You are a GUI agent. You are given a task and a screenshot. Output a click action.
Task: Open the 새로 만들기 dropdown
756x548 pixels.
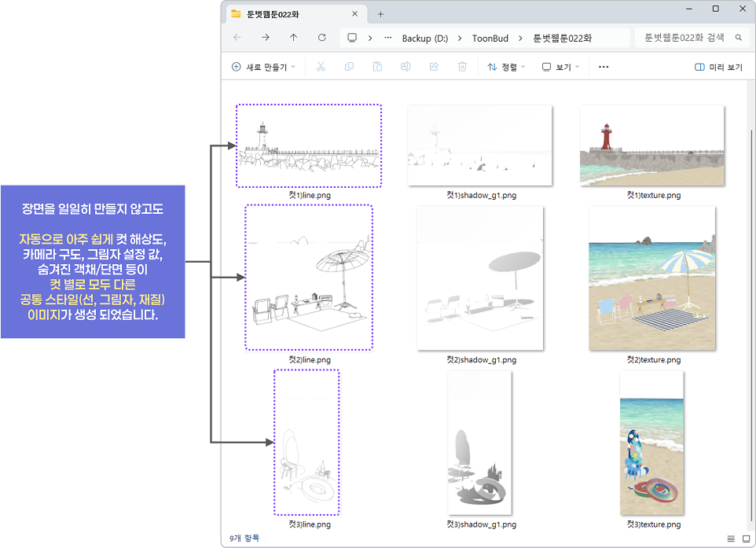click(263, 68)
